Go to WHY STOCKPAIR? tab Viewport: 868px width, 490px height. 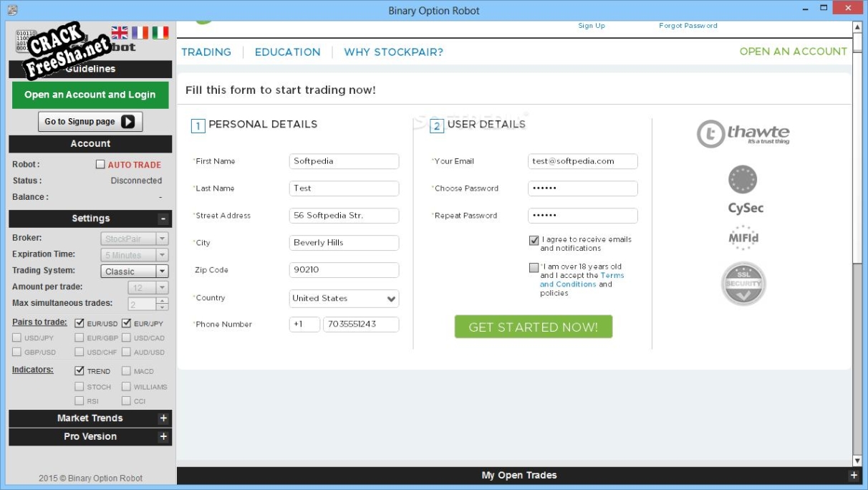(x=393, y=52)
